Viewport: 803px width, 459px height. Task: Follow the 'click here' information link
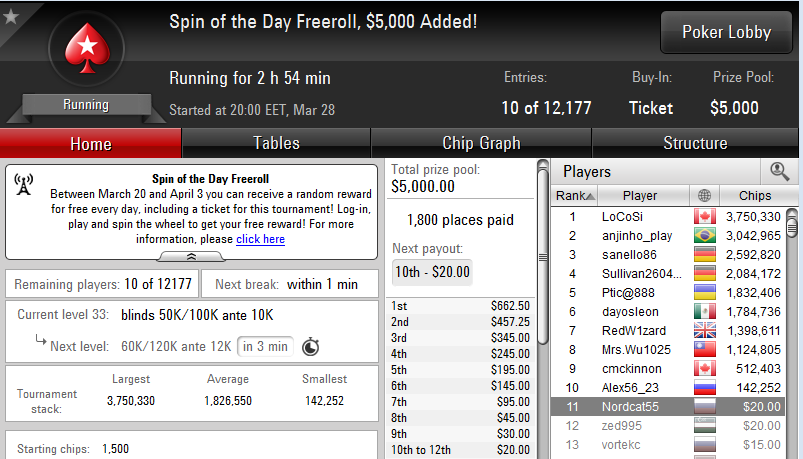pos(260,239)
